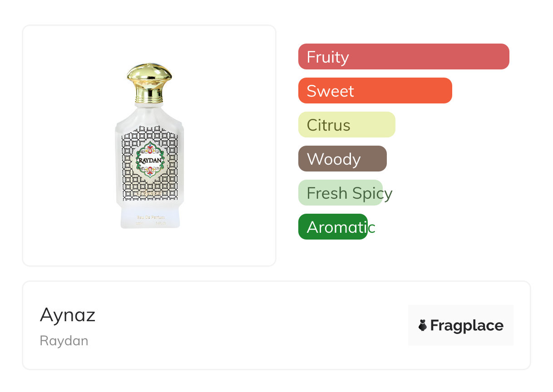Open the Aynaz perfume title
The width and height of the screenshot is (553, 392).
pos(68,315)
